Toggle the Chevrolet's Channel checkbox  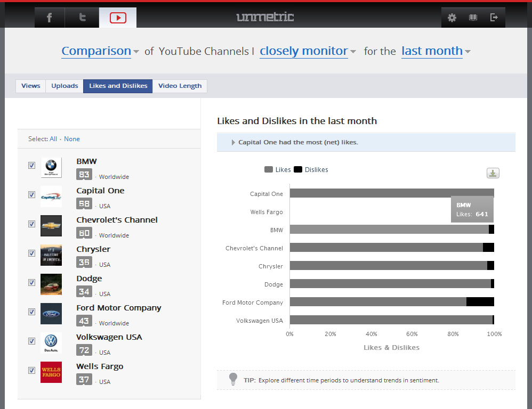(31, 224)
